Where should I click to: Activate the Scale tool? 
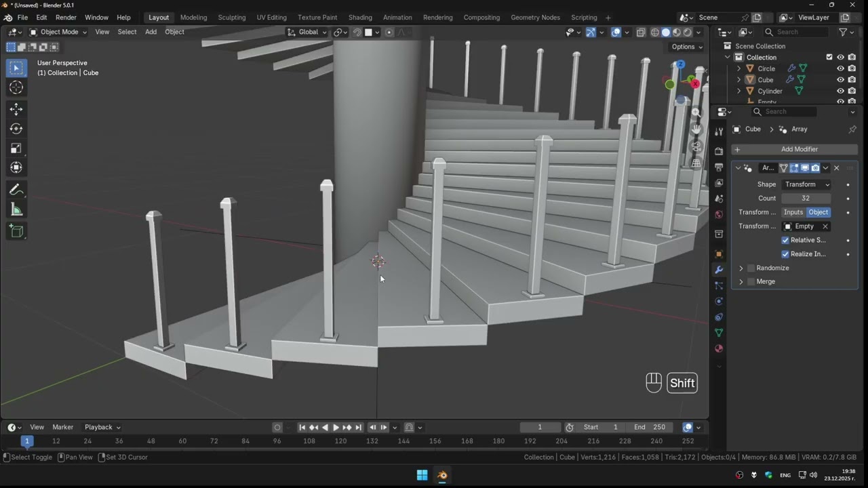click(x=17, y=148)
